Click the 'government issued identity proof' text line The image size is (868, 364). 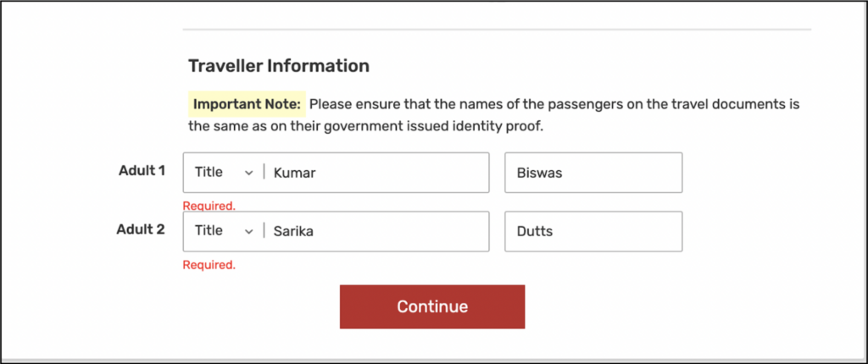(x=364, y=127)
